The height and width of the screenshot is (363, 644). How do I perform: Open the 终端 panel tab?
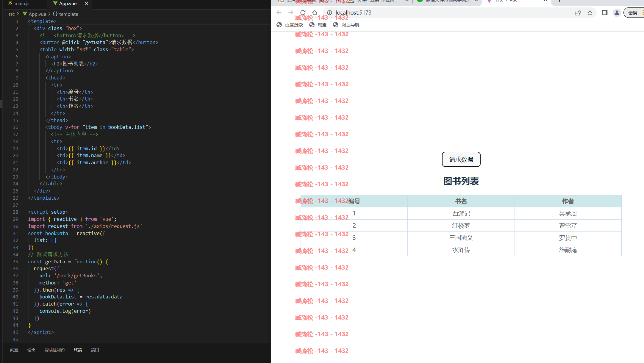pyautogui.click(x=78, y=350)
